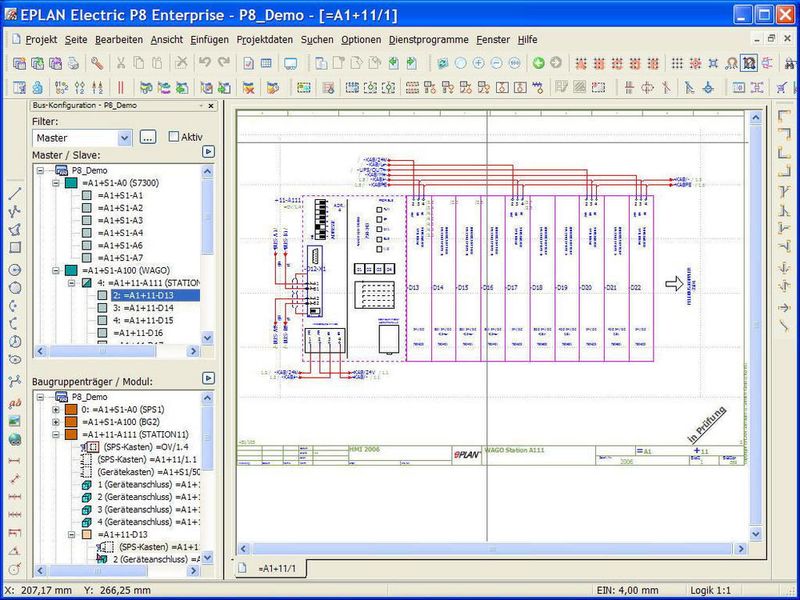Screen dimensions: 800x600
Task: Click the Zoom out minus magnifier icon
Action: (x=496, y=63)
